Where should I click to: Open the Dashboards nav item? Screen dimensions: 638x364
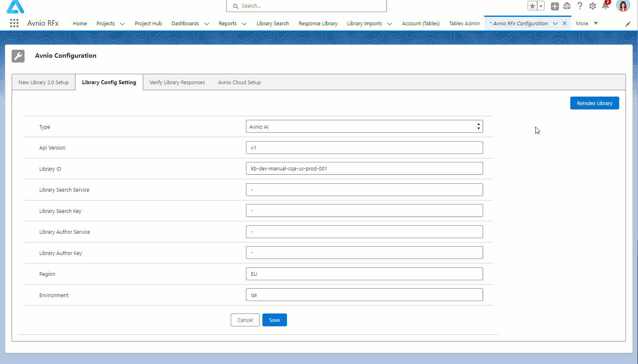point(185,23)
